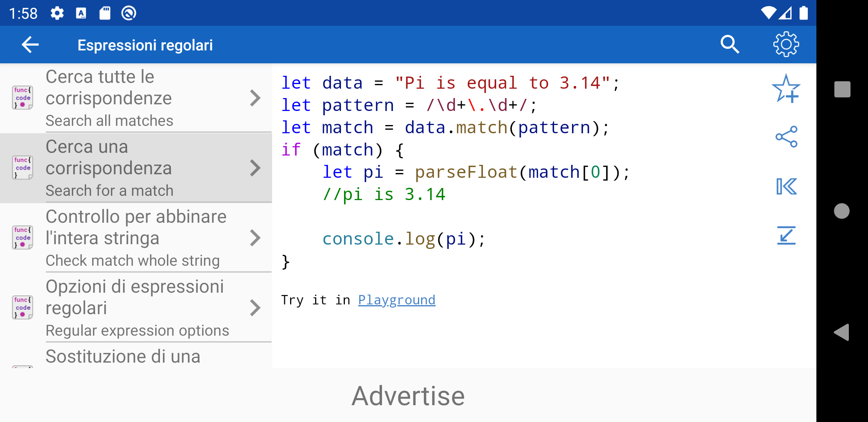Screen dimensions: 868x422
Task: Tap the 'if (match) {' code line
Action: [343, 150]
